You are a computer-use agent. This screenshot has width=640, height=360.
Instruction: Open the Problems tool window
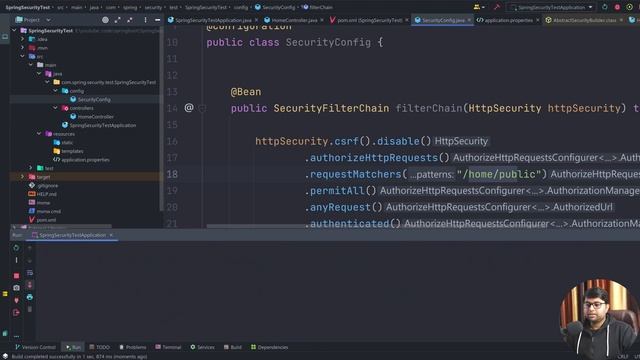pos(133,347)
